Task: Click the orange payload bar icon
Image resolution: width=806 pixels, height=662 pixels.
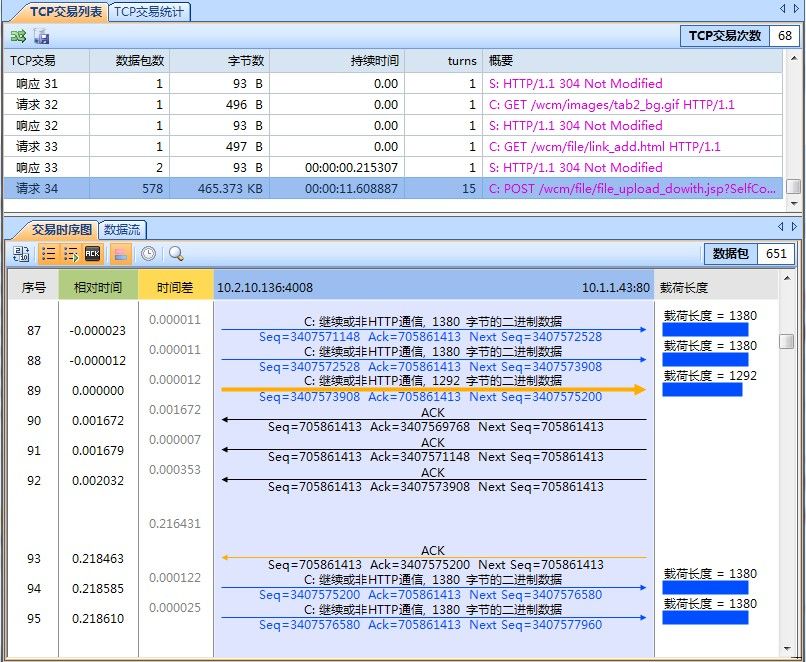Action: (x=119, y=254)
